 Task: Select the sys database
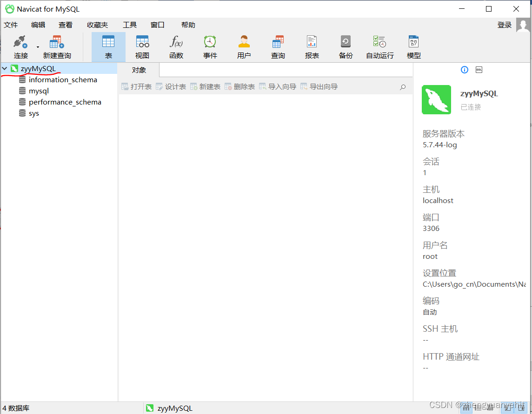tap(33, 113)
